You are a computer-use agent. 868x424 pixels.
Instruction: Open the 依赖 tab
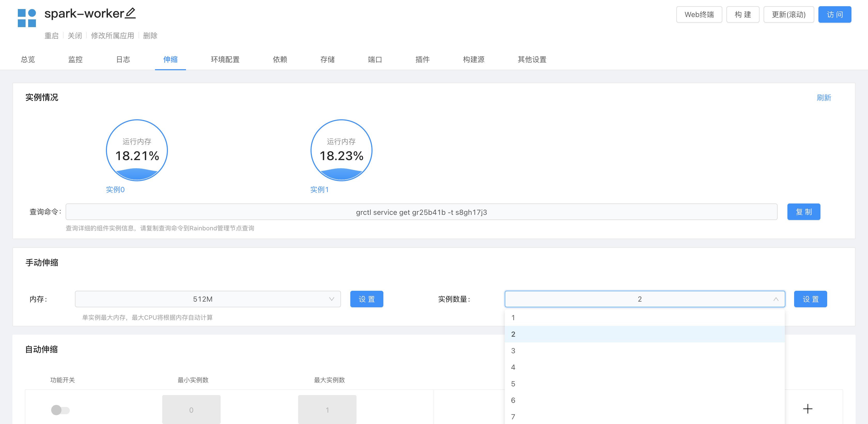280,59
